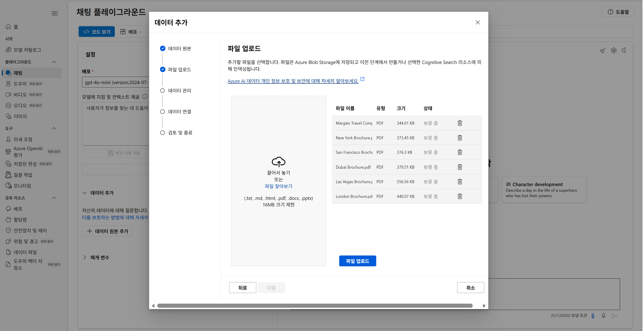This screenshot has width=644, height=331.
Task: Click the 데이터 파일 document icon
Action: tap(8, 252)
